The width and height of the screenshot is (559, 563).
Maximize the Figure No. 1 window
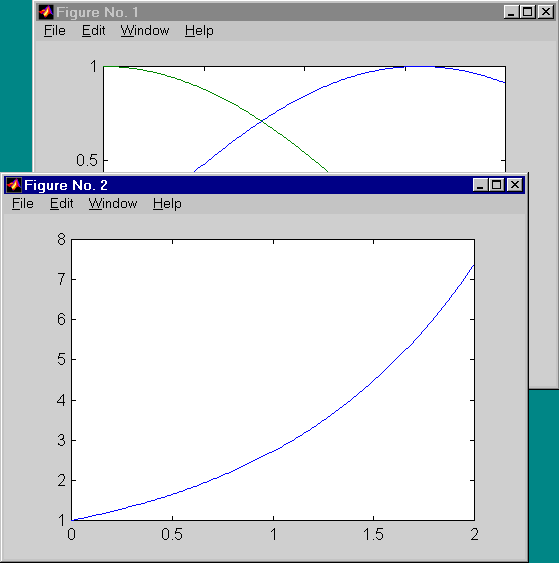(x=527, y=12)
